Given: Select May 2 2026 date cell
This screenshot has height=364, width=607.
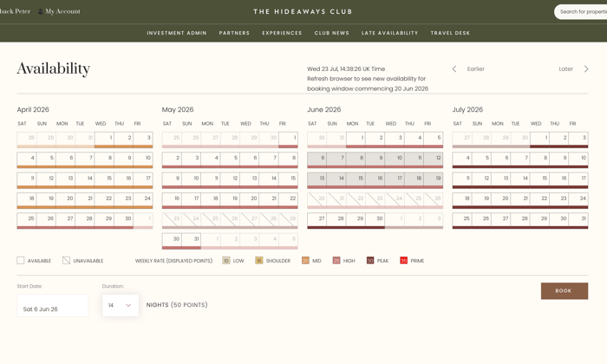Looking at the screenshot, I should (172, 159).
